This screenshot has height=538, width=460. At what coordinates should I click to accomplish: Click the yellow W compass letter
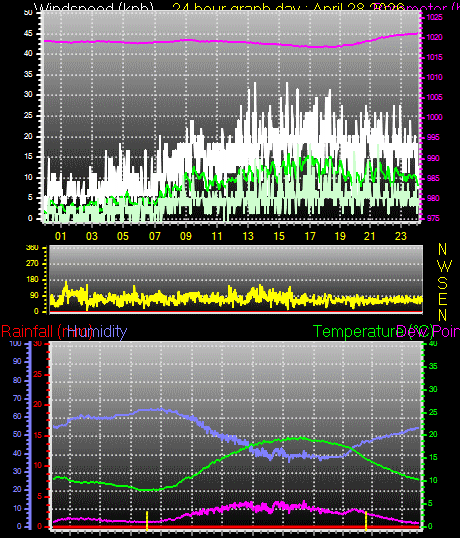(445, 266)
